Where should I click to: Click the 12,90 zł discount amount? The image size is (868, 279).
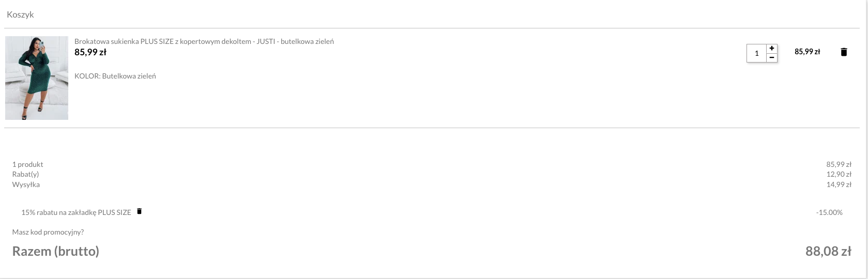[x=839, y=174]
